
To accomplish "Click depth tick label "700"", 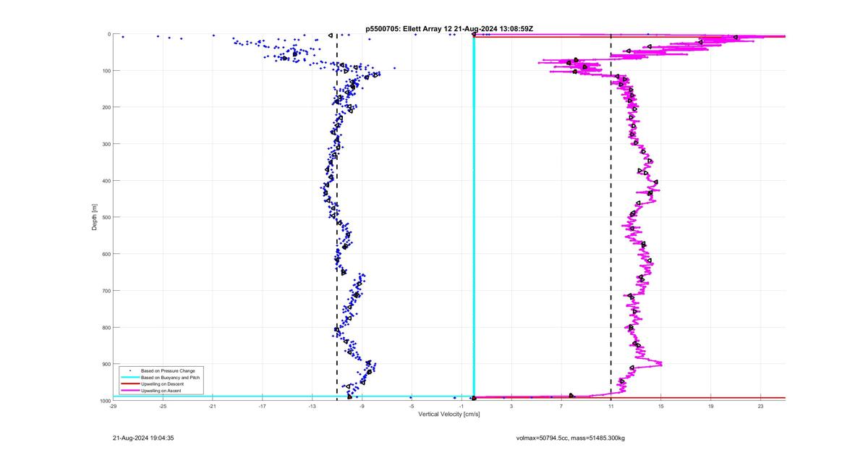I will click(x=106, y=291).
